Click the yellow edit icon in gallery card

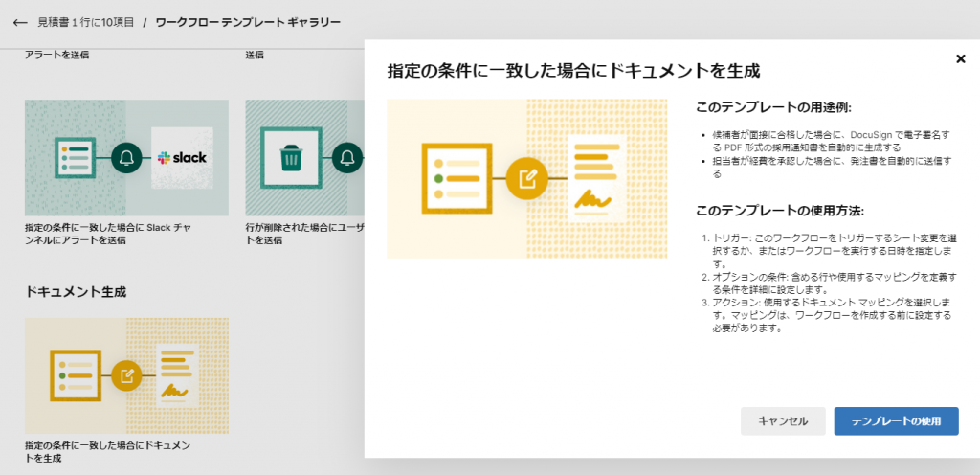127,375
